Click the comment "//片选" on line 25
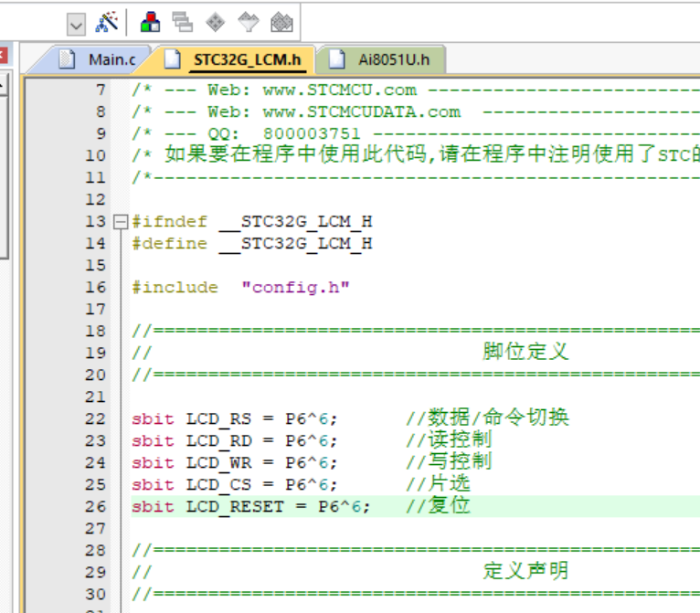 (439, 484)
